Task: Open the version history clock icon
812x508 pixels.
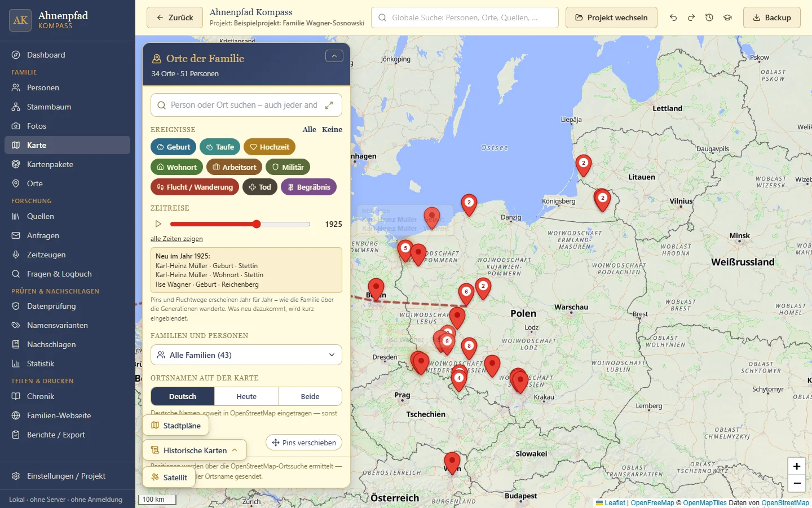Action: [709, 17]
